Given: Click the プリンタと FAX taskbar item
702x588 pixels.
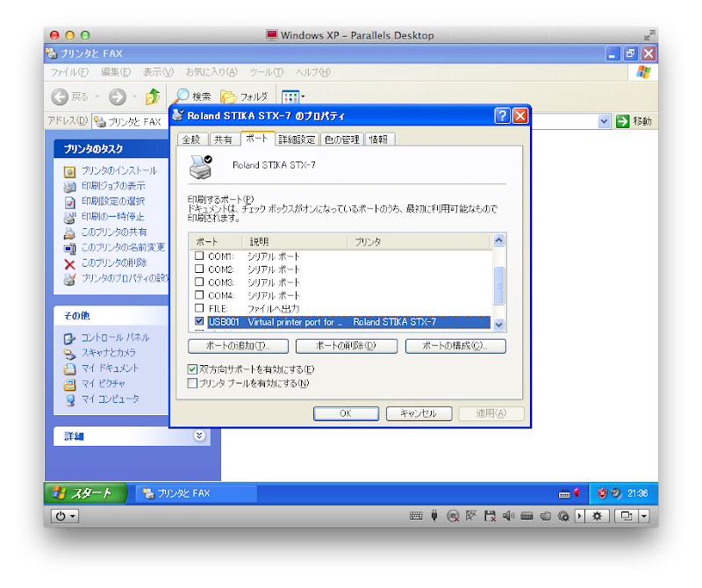Looking at the screenshot, I should [x=197, y=493].
